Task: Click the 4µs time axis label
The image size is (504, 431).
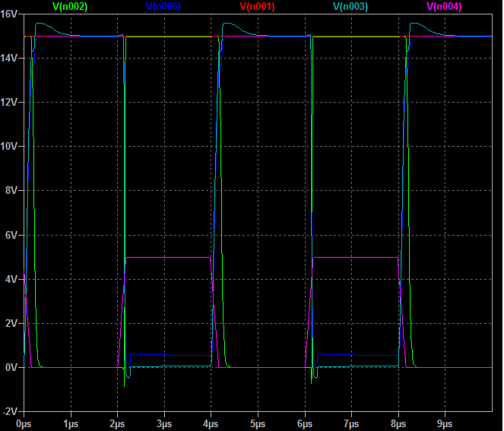Action: (x=211, y=424)
